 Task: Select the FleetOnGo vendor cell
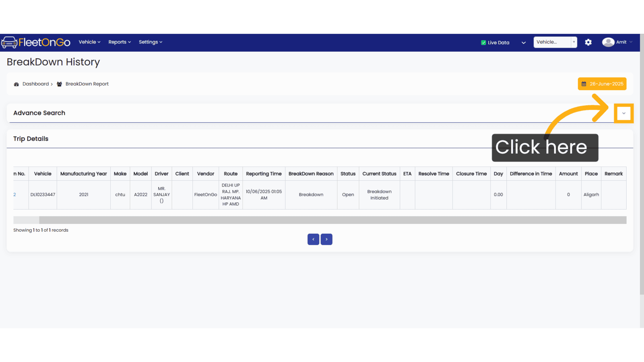tap(206, 195)
